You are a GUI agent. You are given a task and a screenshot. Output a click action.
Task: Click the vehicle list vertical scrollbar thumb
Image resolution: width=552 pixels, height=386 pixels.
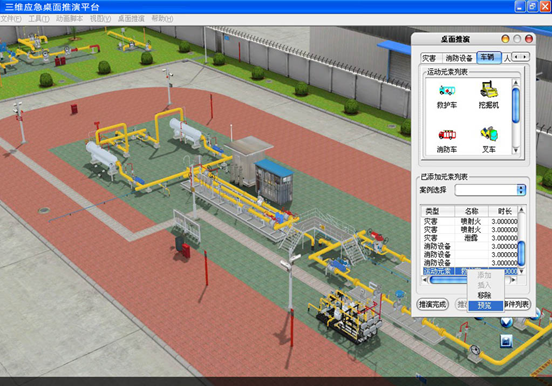(516, 105)
